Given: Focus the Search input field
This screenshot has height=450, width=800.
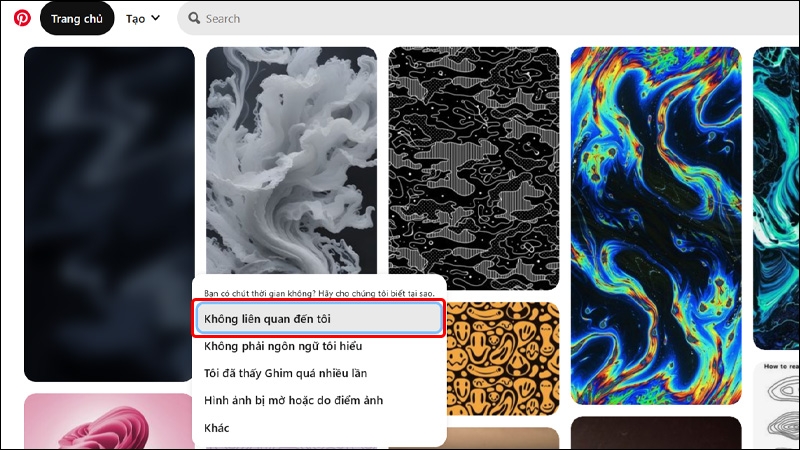Looking at the screenshot, I should click(488, 18).
